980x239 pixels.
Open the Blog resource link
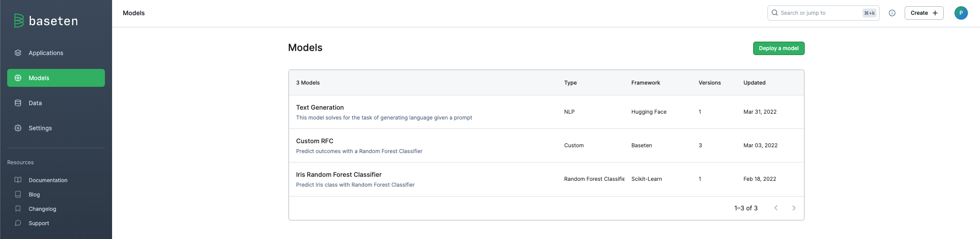[34, 194]
